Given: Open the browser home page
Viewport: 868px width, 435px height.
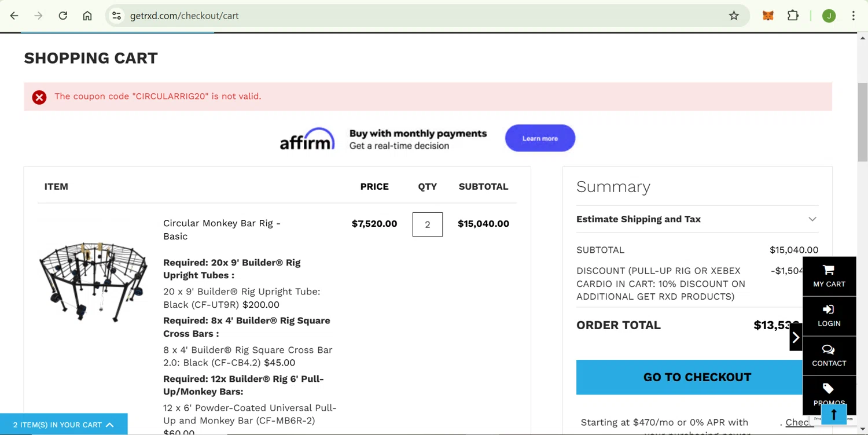Looking at the screenshot, I should pos(87,16).
